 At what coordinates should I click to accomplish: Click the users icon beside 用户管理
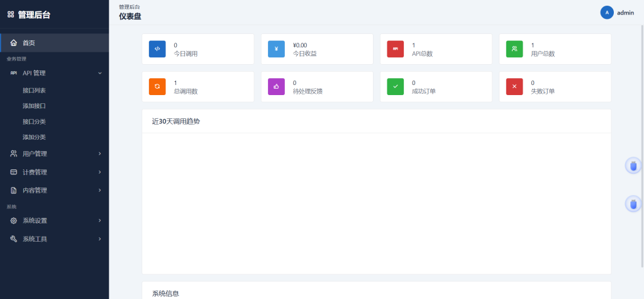point(14,154)
